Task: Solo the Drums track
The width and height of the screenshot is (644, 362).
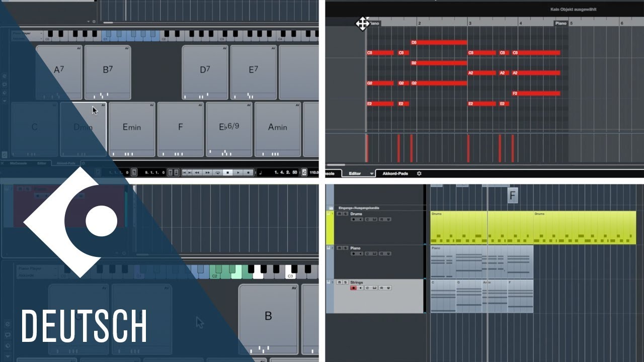Action: [345, 214]
